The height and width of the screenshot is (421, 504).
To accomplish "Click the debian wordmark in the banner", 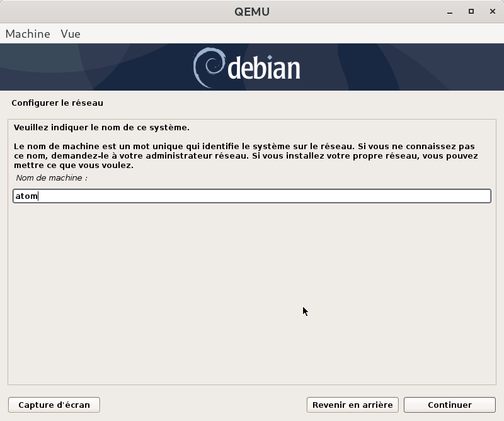I will 263,69.
